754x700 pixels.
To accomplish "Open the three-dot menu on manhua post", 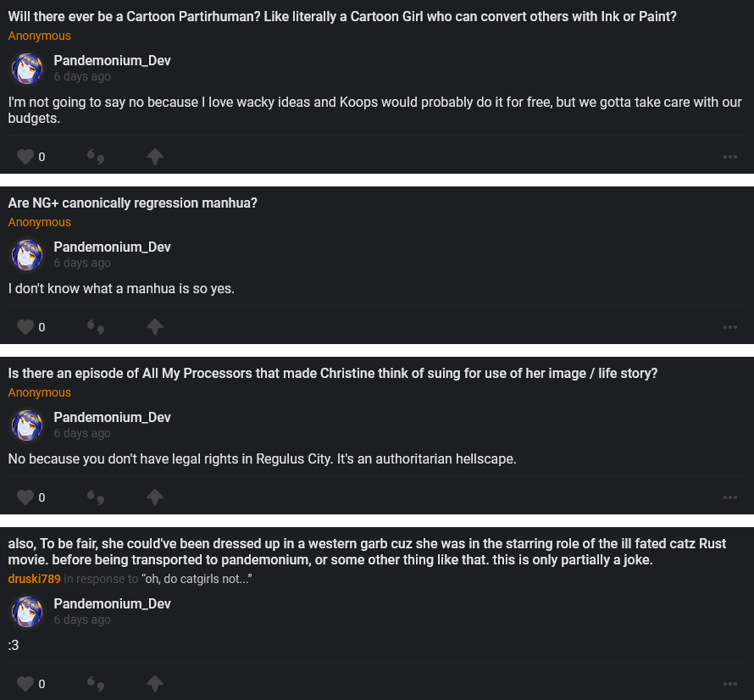I will pos(729,327).
